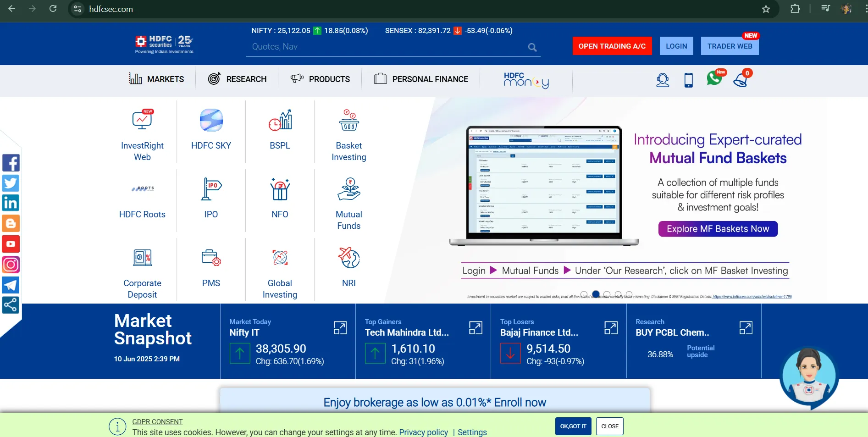Click the browser reload button
868x437 pixels.
(x=53, y=9)
